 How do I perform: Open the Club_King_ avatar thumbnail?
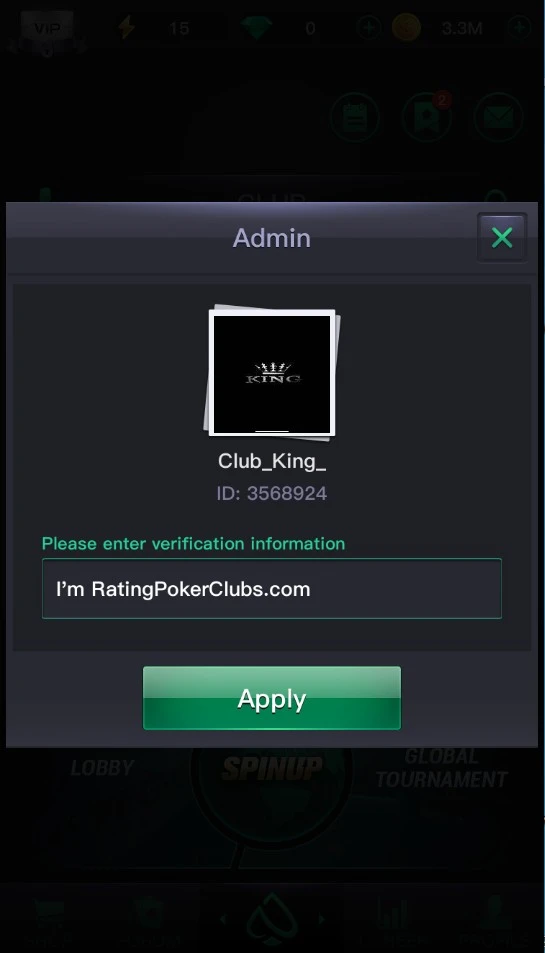pos(272,373)
